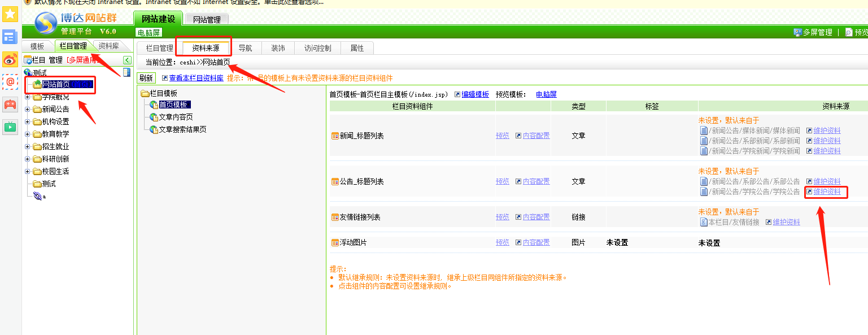Image resolution: width=868 pixels, height=335 pixels.
Task: Click the link item icon labeled a
Action: click(37, 196)
